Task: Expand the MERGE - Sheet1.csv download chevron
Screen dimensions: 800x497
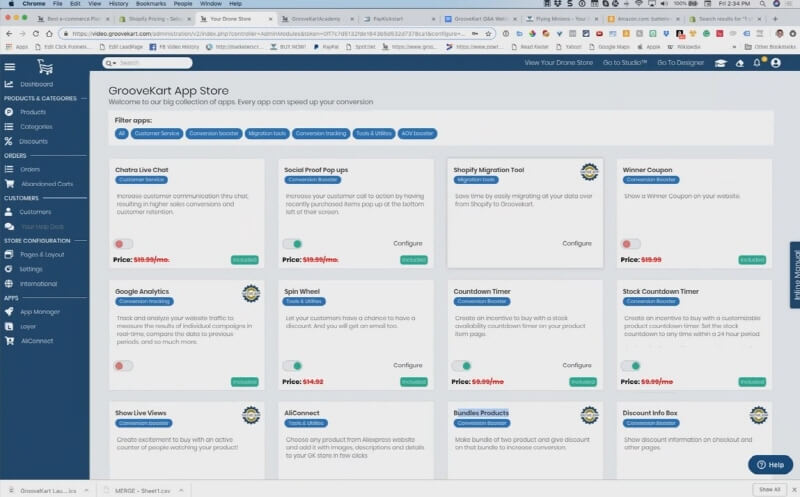Action: tap(181, 490)
